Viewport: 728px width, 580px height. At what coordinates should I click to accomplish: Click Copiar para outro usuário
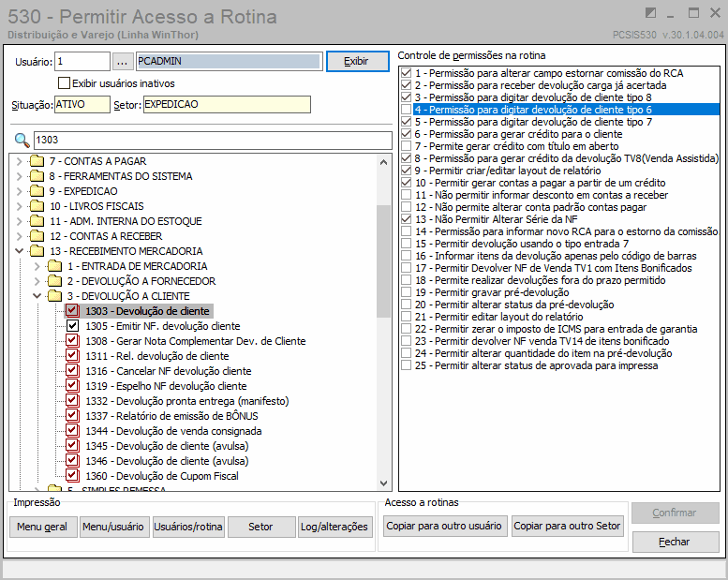coord(444,526)
